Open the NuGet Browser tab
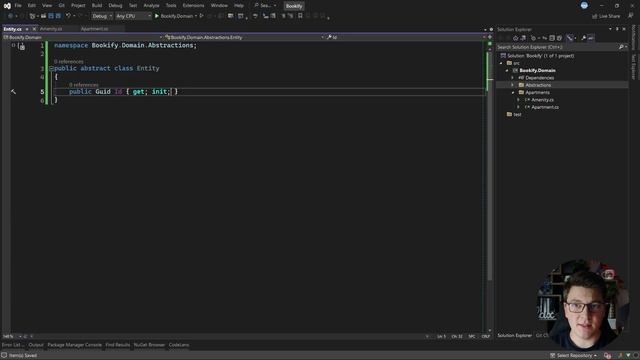The width and height of the screenshot is (640, 360). point(149,345)
